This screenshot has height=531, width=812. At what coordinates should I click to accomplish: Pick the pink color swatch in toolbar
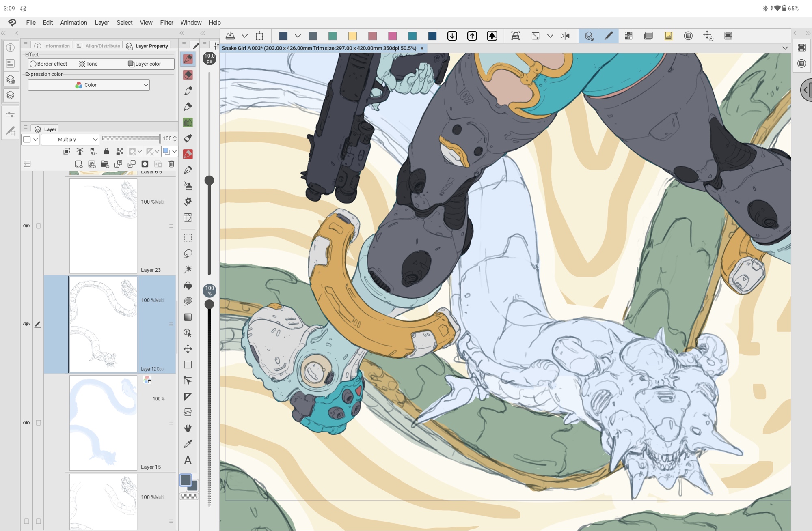[392, 36]
